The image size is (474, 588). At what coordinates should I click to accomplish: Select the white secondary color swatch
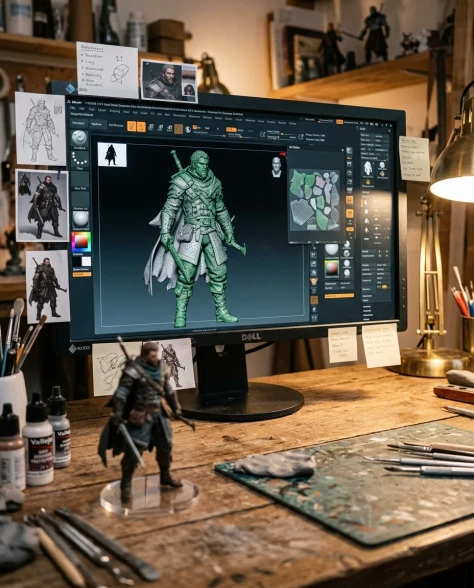(86, 262)
